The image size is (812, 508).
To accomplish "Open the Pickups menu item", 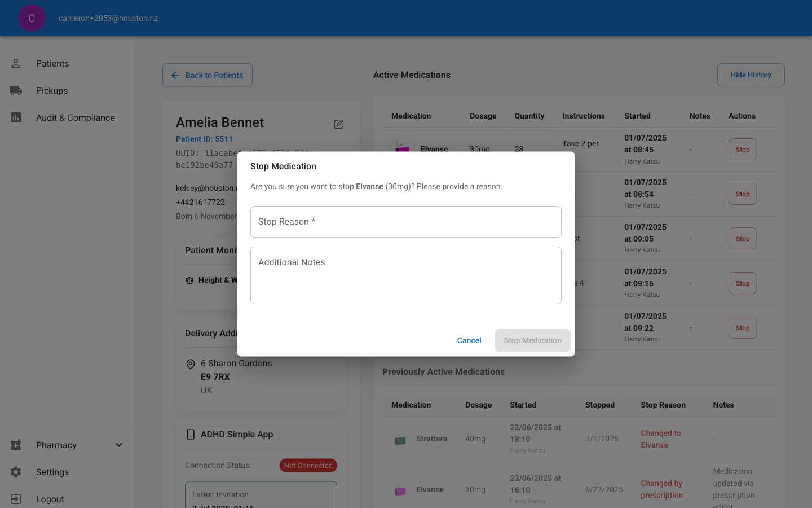I will 68,90.
